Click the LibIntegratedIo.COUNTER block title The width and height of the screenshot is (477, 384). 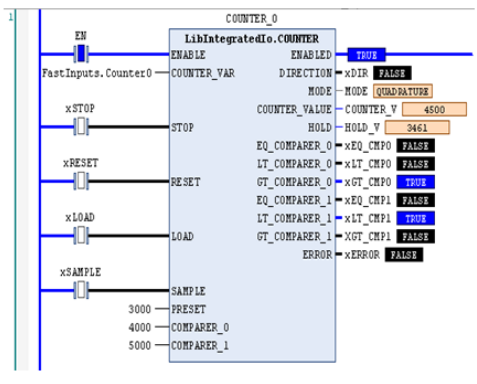click(252, 39)
